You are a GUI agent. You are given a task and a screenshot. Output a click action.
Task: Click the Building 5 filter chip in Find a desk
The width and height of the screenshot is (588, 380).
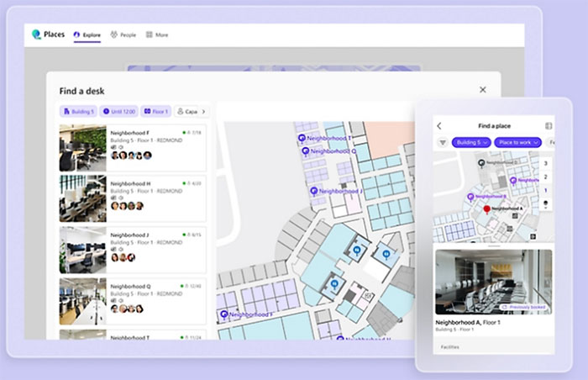[x=78, y=112]
